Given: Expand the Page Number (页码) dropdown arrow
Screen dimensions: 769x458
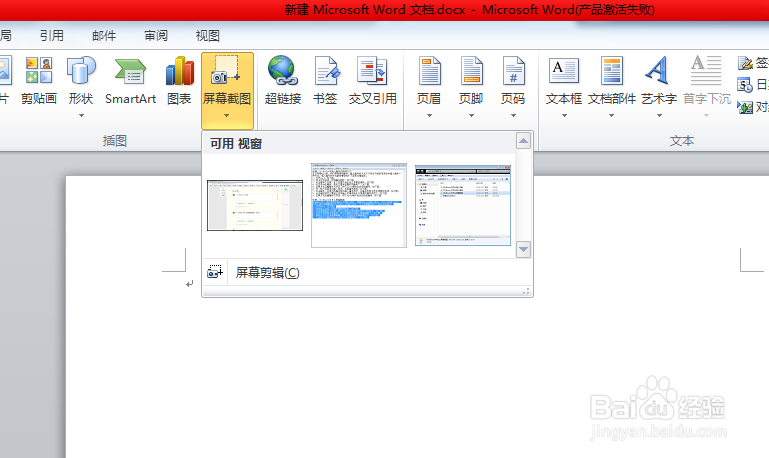Looking at the screenshot, I should 513,116.
